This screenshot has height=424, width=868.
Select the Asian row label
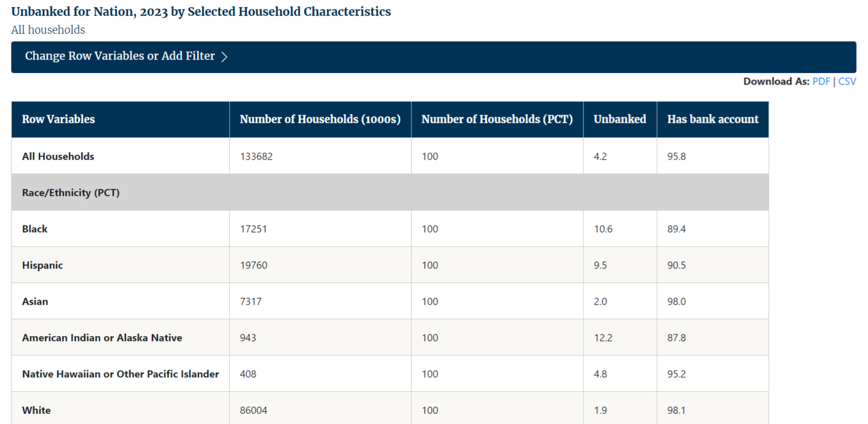pos(35,302)
